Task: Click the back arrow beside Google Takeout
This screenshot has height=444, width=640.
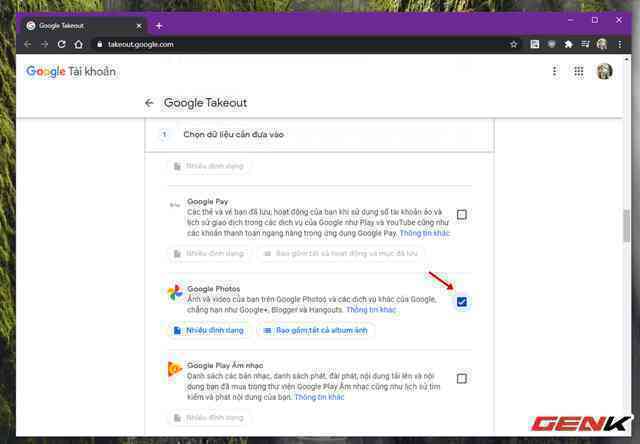Action: tap(149, 103)
